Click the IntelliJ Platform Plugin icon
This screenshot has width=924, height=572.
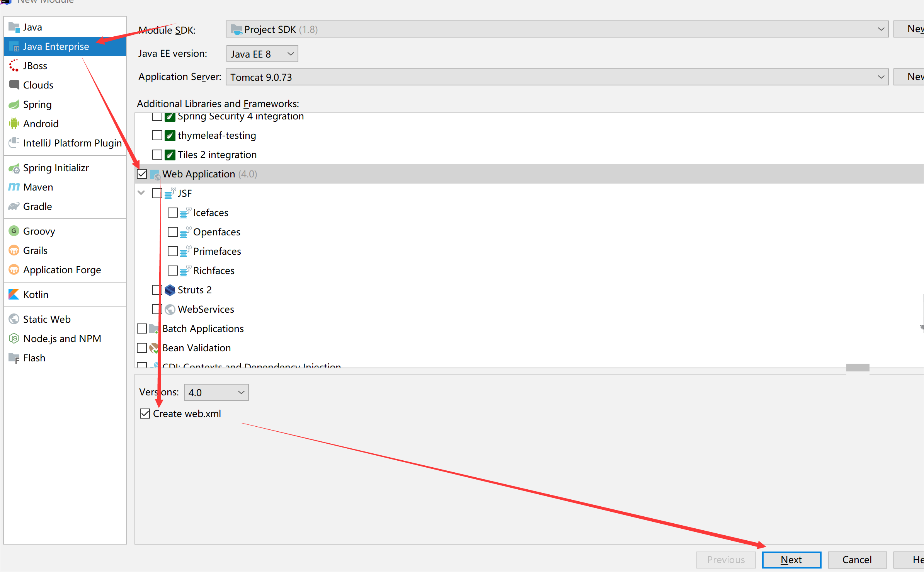pyautogui.click(x=14, y=143)
